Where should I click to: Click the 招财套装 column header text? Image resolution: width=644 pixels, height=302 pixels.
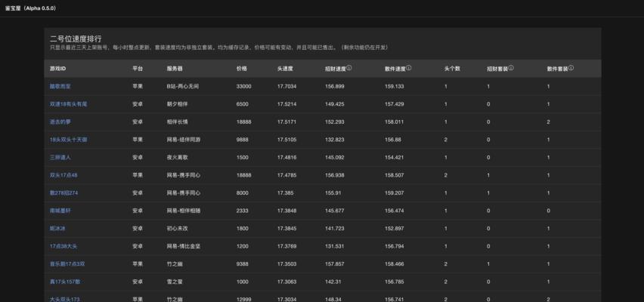coord(497,69)
